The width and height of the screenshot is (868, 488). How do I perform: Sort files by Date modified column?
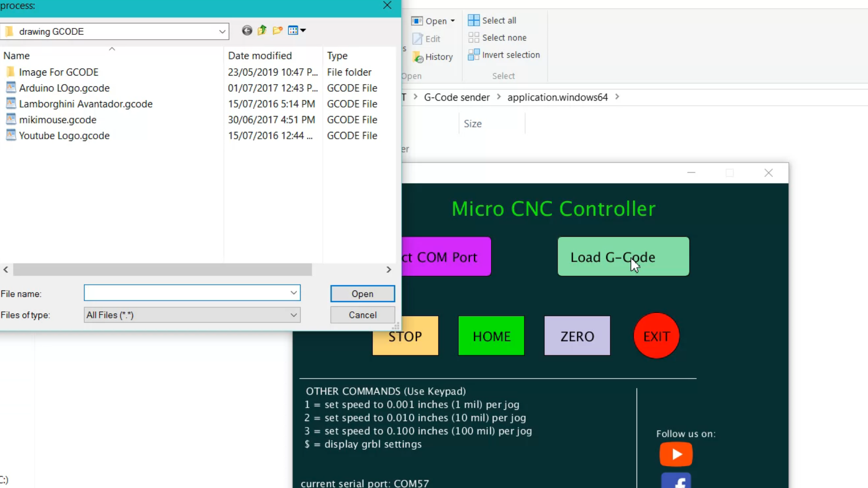point(260,56)
